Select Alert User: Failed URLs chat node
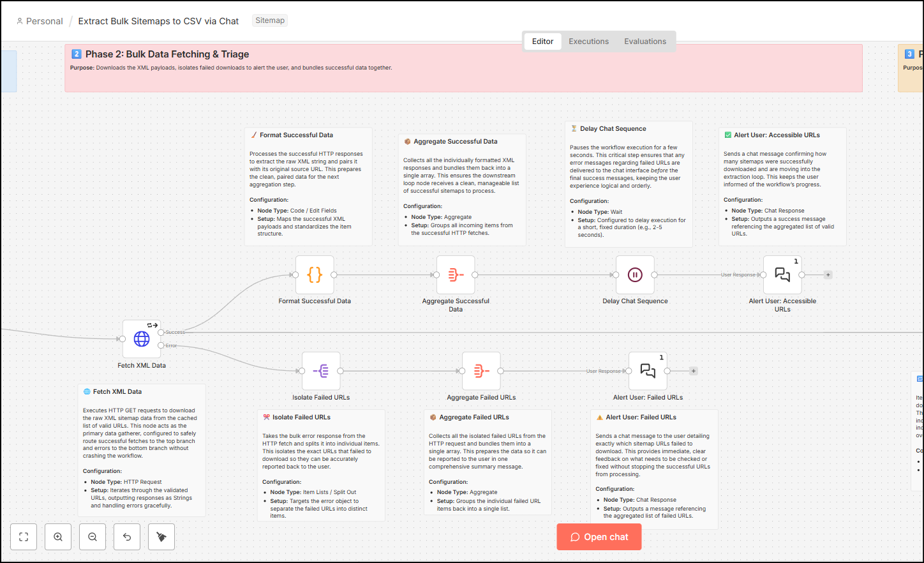This screenshot has height=563, width=924. tap(648, 371)
